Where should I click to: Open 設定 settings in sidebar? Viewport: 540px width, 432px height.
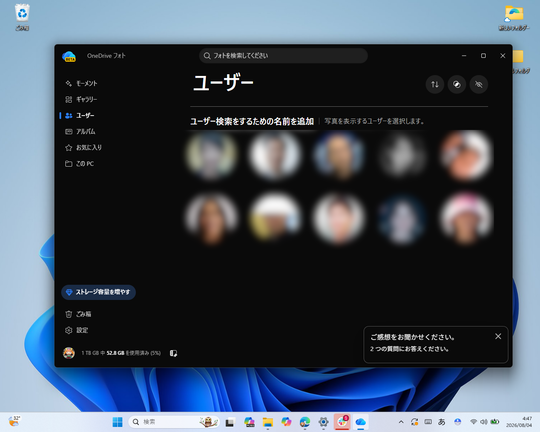(77, 330)
